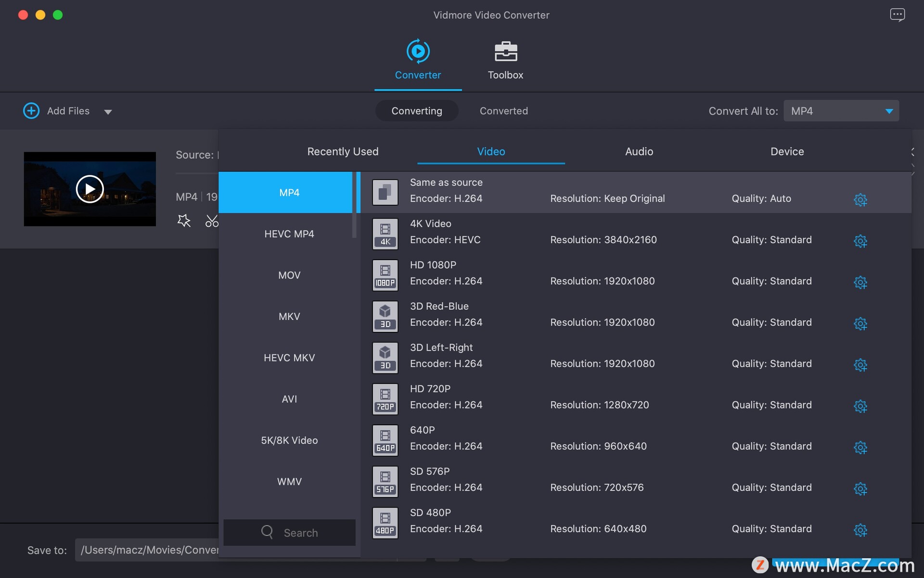924x578 pixels.
Task: Open the Add Files dropdown arrow
Action: coord(108,112)
